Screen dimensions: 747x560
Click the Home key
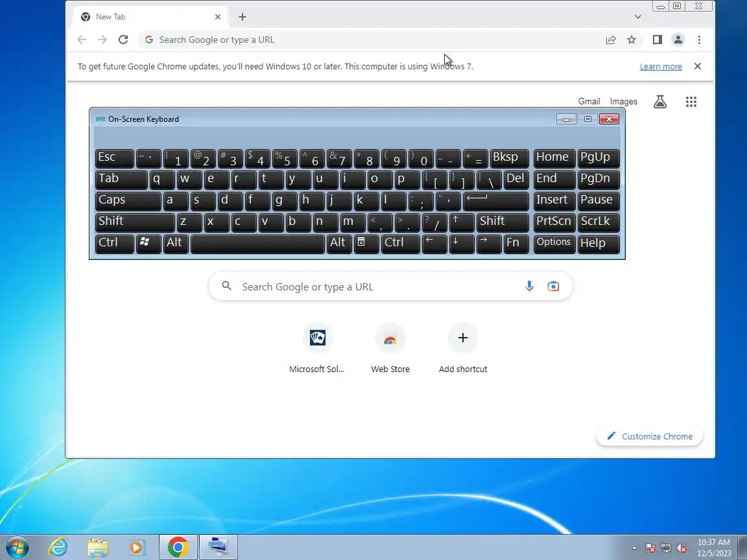click(x=554, y=159)
